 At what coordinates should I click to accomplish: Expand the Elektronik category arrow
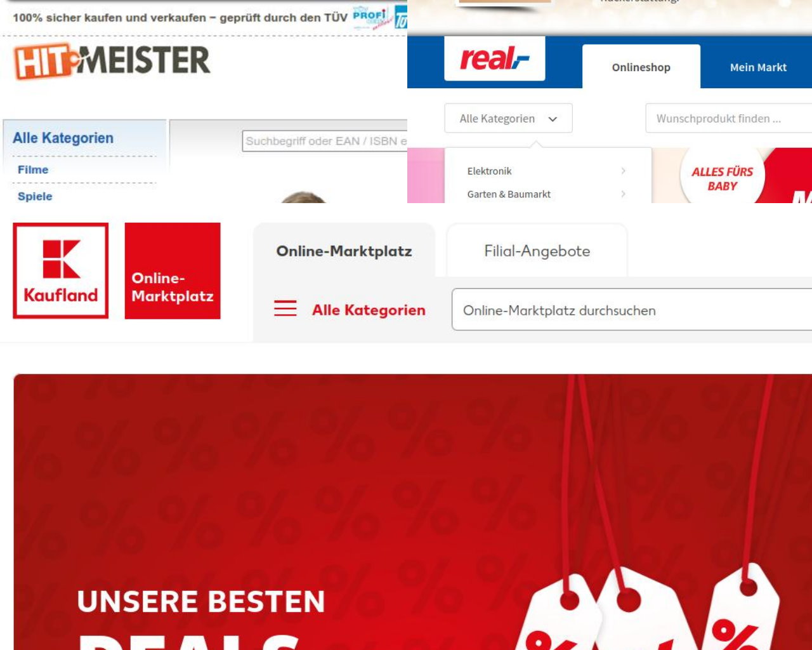click(623, 171)
